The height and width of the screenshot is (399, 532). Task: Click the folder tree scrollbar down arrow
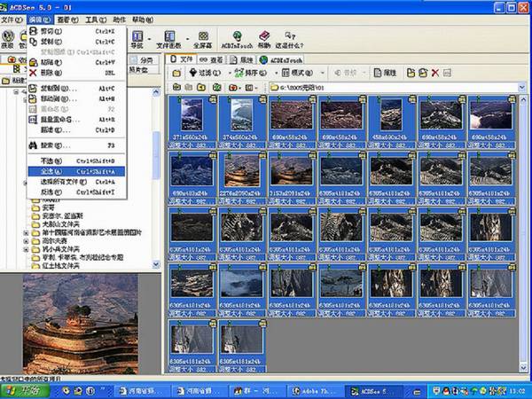[x=156, y=264]
